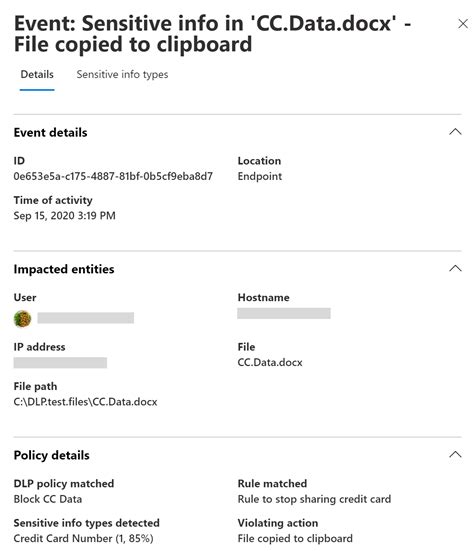Click the redacted user name

point(86,318)
